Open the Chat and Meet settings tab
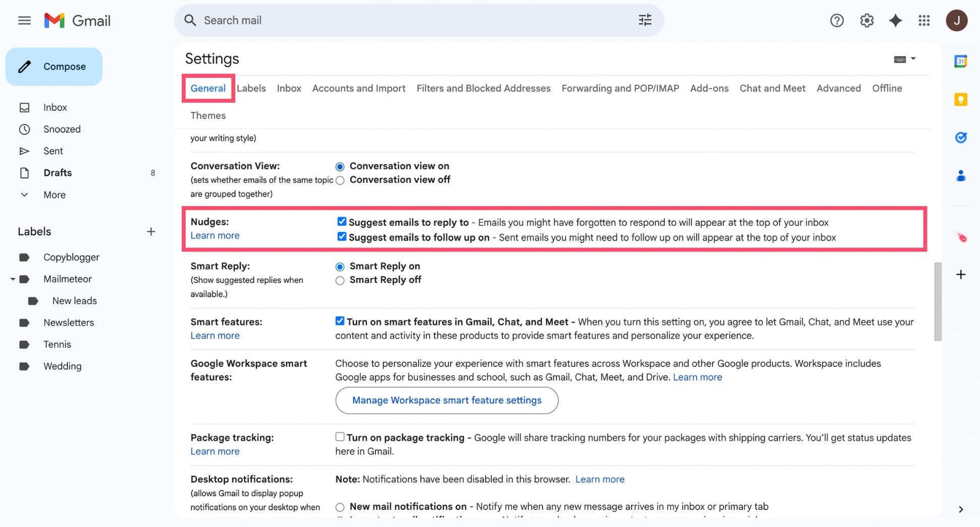 (x=772, y=88)
